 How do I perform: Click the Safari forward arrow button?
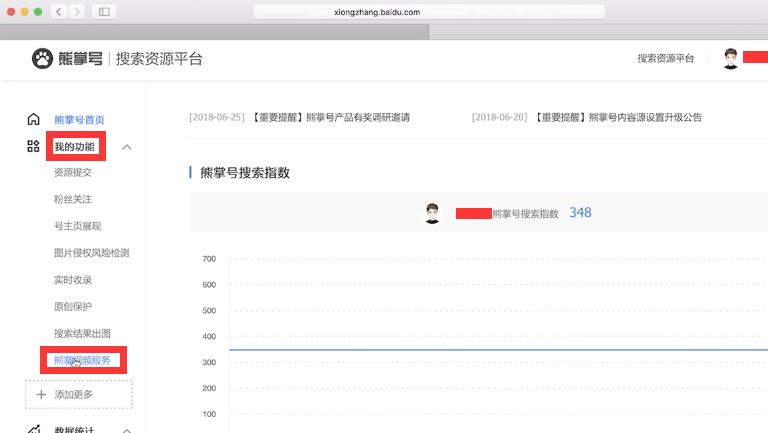pyautogui.click(x=77, y=12)
